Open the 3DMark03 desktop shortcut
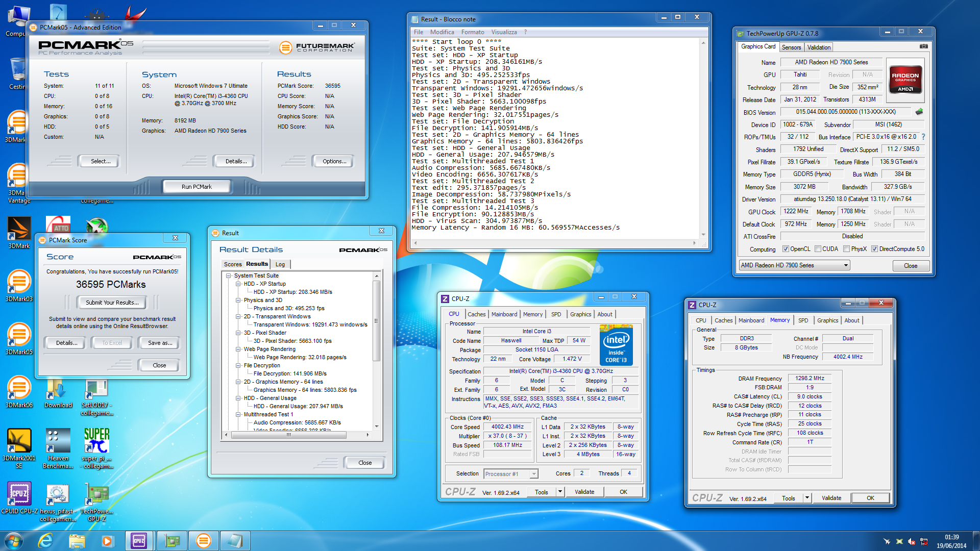The height and width of the screenshot is (551, 980). point(19,286)
